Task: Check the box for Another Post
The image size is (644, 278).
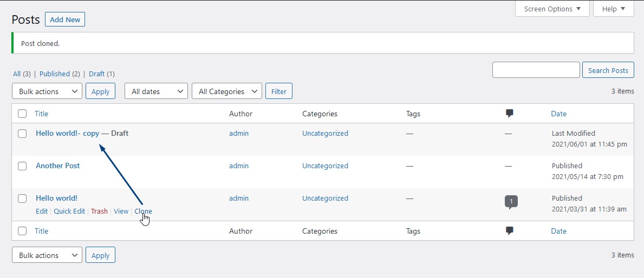Action: (22, 166)
